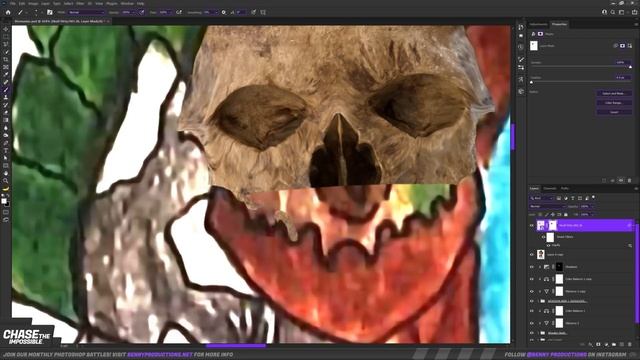Select the Gradient tool
Viewport: 640px width, 360px height.
pyautogui.click(x=6, y=120)
